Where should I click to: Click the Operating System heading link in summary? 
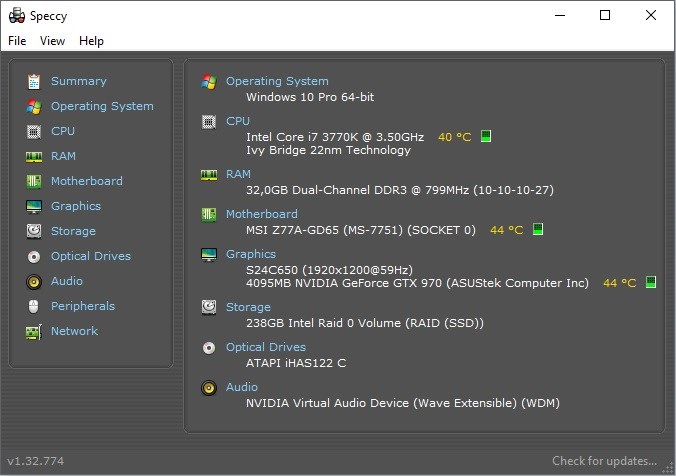(x=277, y=81)
